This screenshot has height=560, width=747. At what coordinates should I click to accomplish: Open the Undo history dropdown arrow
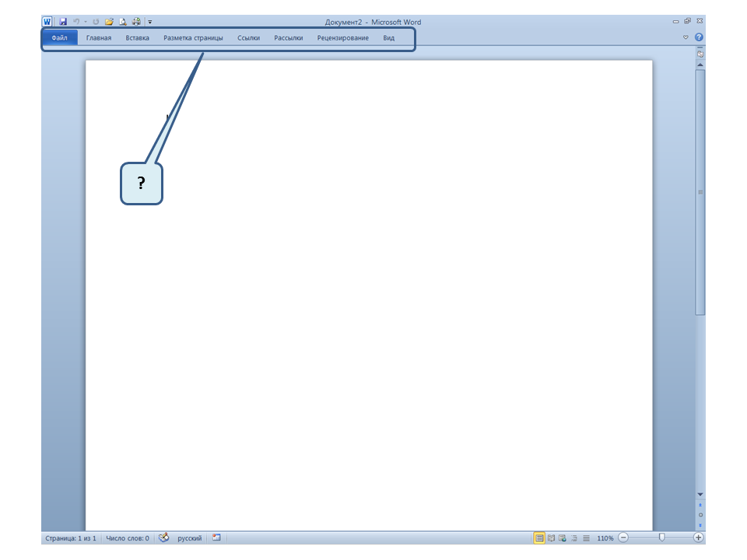coord(85,22)
